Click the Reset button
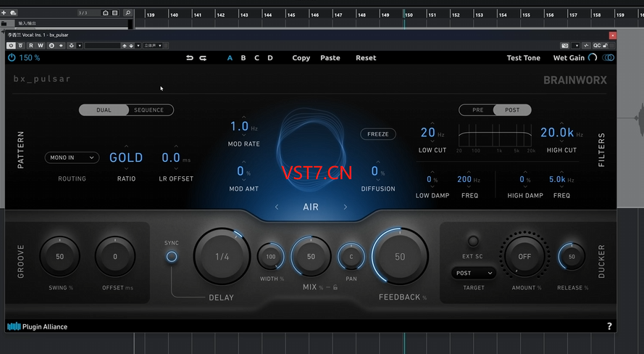 (x=366, y=58)
